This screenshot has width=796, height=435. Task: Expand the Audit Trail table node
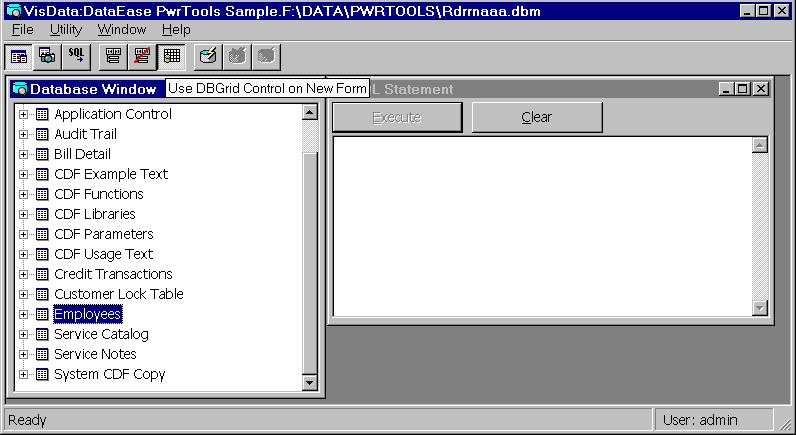coord(23,135)
